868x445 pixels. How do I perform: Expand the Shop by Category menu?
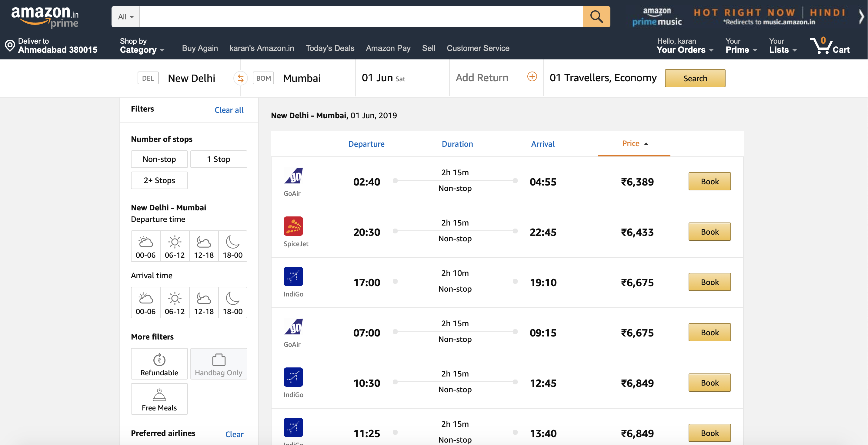(x=142, y=45)
